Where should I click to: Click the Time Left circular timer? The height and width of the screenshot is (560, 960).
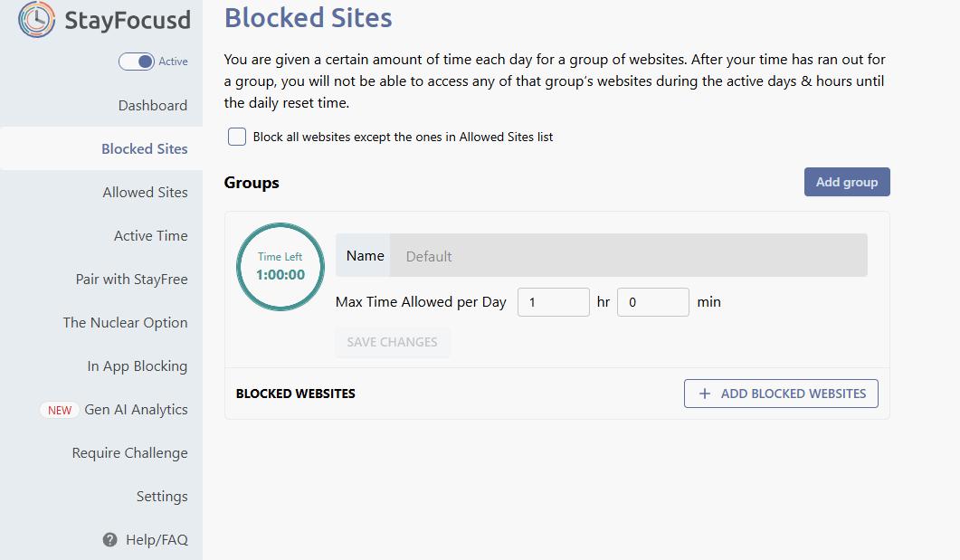[x=280, y=267]
